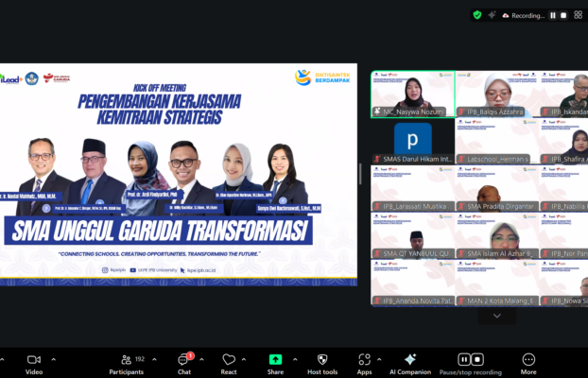The image size is (588, 378).
Task: Click muted mic icon on SMA Pradita Dirgantara
Action: tap(461, 206)
